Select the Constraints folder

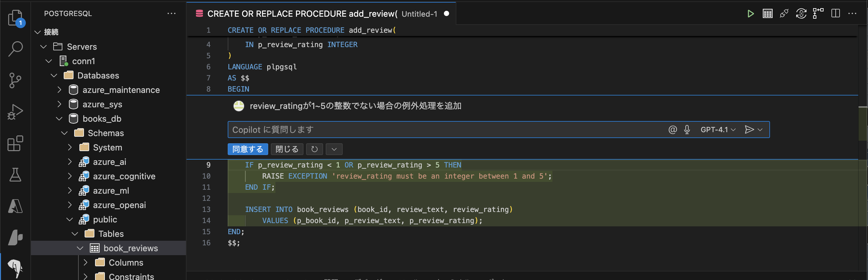pos(131,276)
